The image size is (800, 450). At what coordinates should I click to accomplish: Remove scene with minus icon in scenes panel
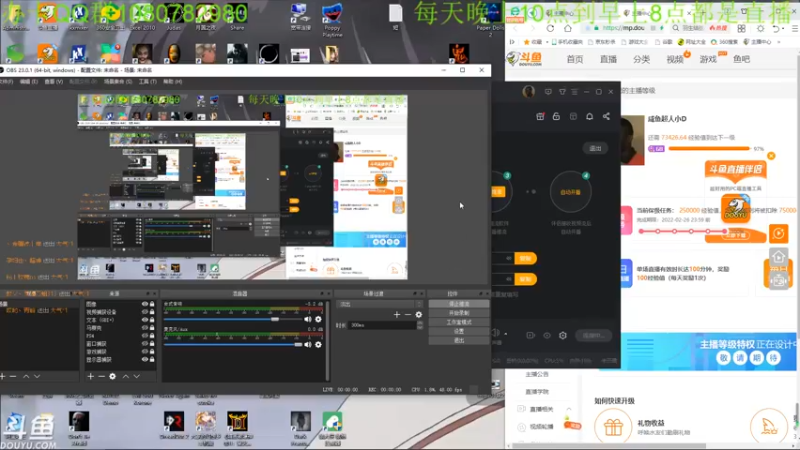13,376
